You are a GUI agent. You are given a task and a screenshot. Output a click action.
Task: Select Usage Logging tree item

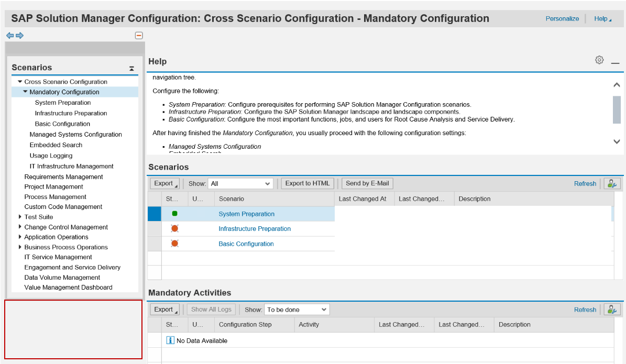(51, 156)
